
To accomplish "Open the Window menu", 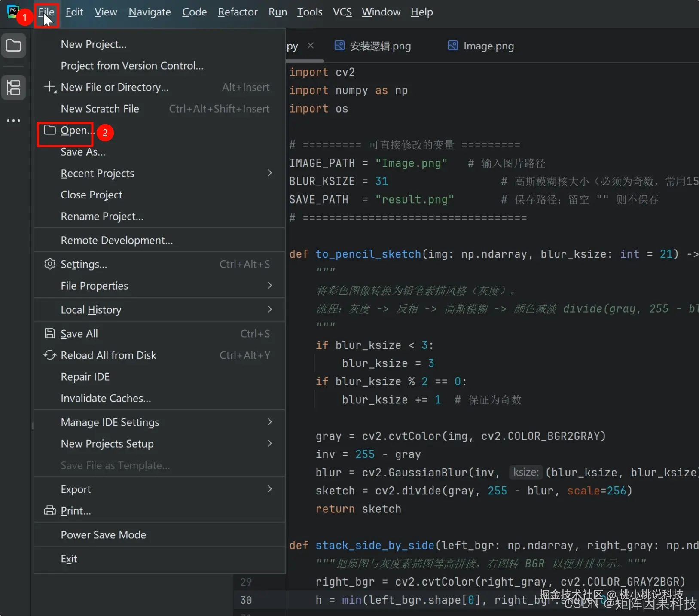I will pyautogui.click(x=381, y=12).
